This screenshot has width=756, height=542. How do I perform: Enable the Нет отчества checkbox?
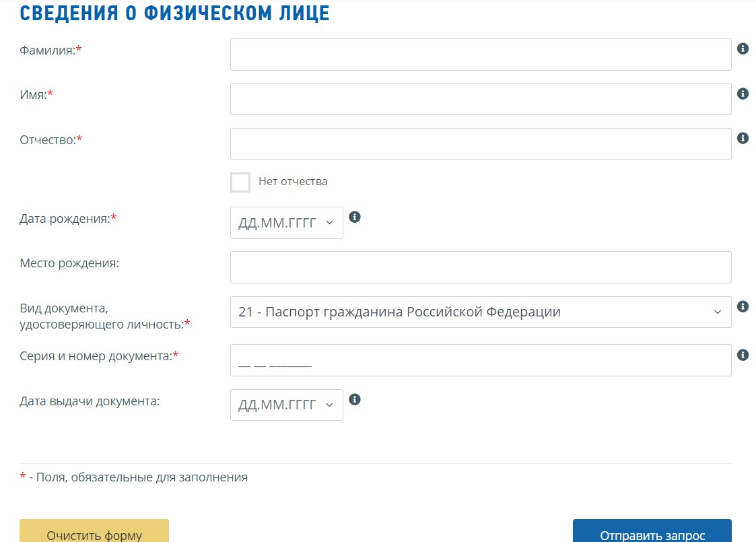point(240,182)
